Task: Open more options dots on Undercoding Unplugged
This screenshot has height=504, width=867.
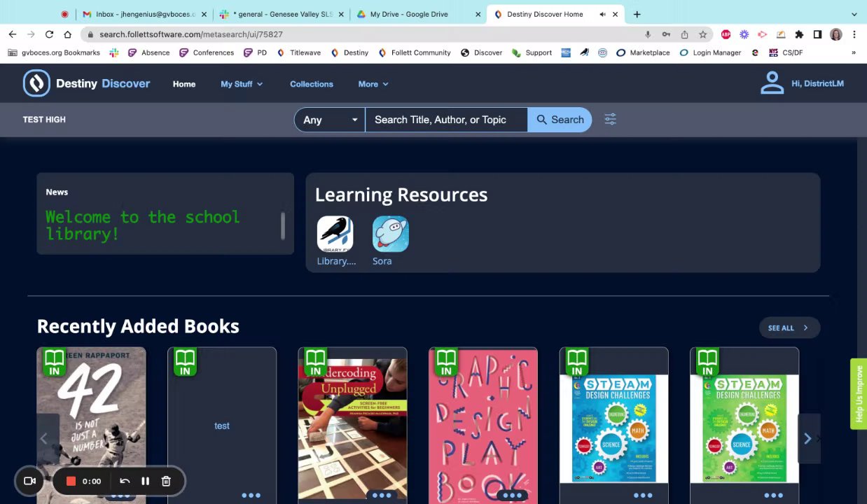Action: point(382,496)
